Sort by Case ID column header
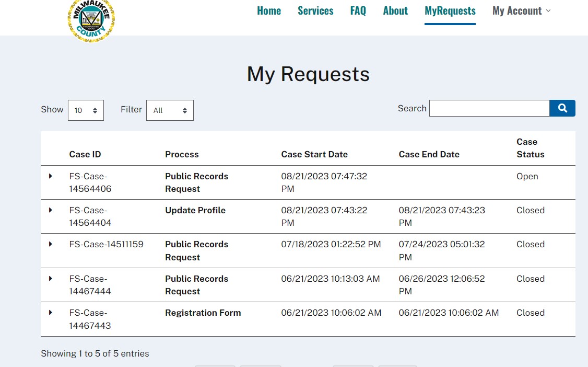Screen dimensions: 588x367 (85, 154)
